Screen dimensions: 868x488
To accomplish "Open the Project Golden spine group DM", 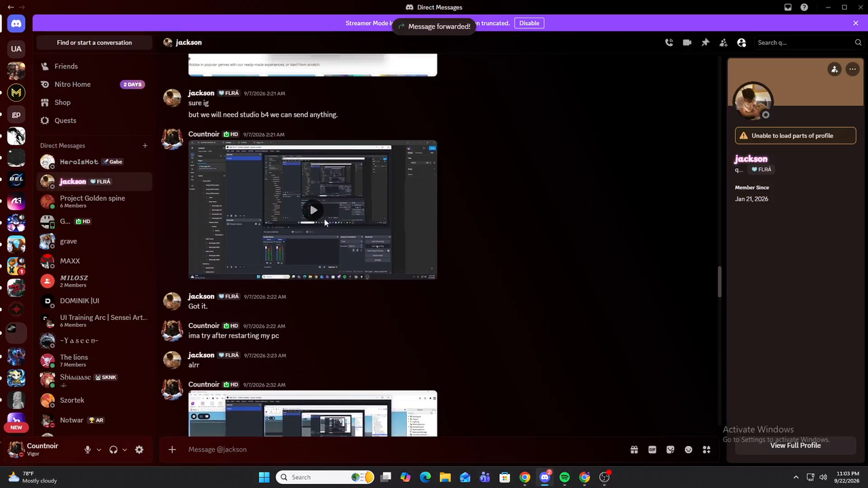I will pyautogui.click(x=94, y=201).
